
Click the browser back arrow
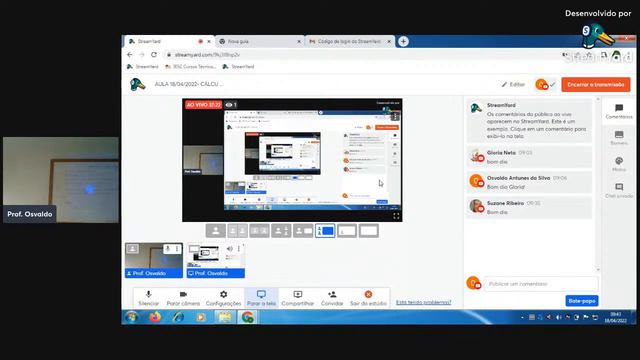click(x=130, y=55)
